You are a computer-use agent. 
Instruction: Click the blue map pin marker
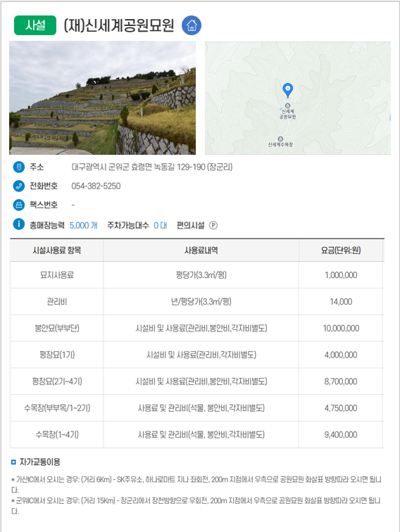pyautogui.click(x=287, y=91)
